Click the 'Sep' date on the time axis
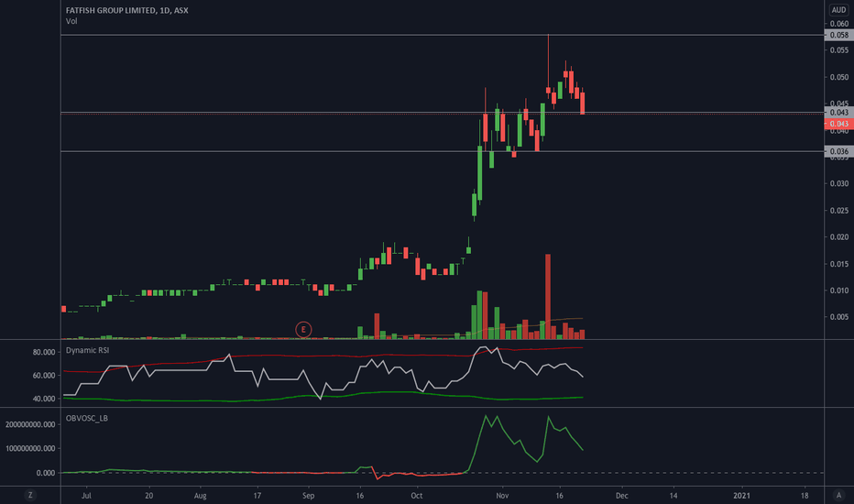854x504 pixels. [308, 496]
